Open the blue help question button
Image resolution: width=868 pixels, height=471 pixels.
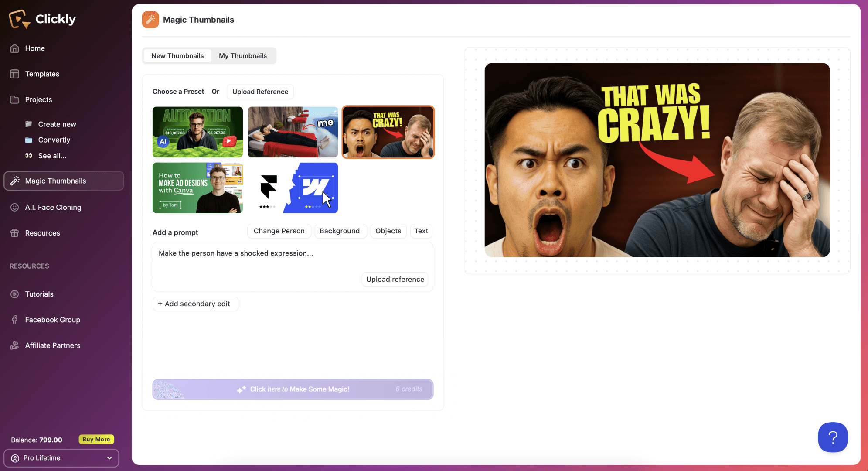tap(832, 437)
